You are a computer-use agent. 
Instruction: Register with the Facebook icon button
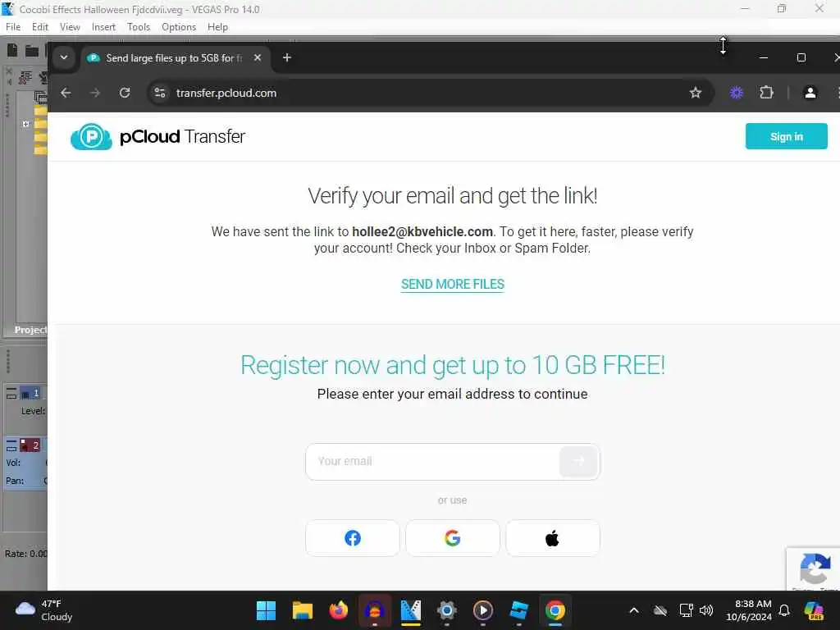353,538
